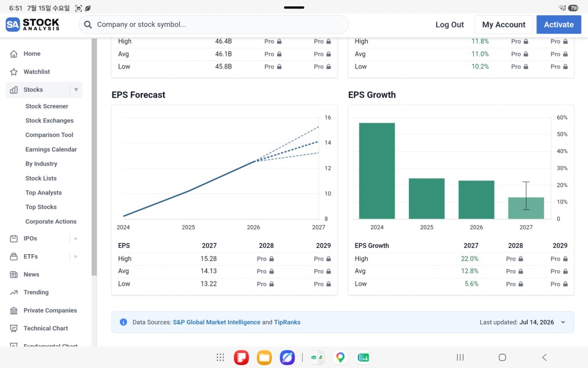Click the Watchlist star icon
The height and width of the screenshot is (368, 588).
(14, 72)
